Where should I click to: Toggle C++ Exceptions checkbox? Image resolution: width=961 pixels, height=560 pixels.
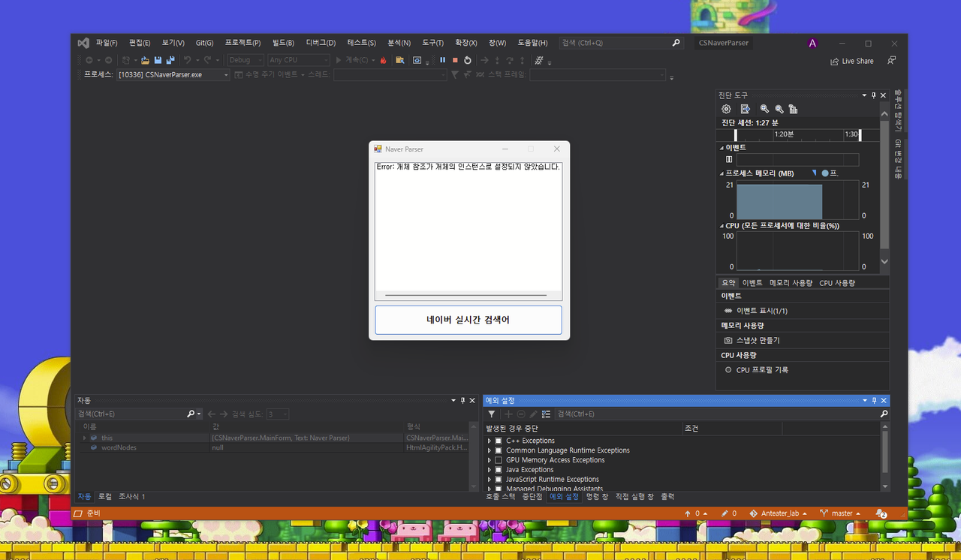(x=499, y=441)
